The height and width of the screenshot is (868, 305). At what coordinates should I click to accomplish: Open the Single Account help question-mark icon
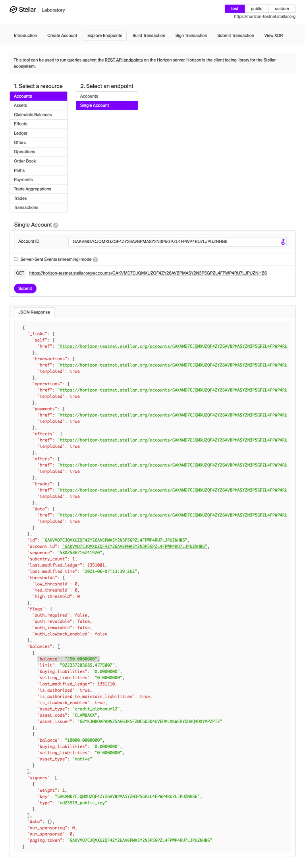point(56,225)
